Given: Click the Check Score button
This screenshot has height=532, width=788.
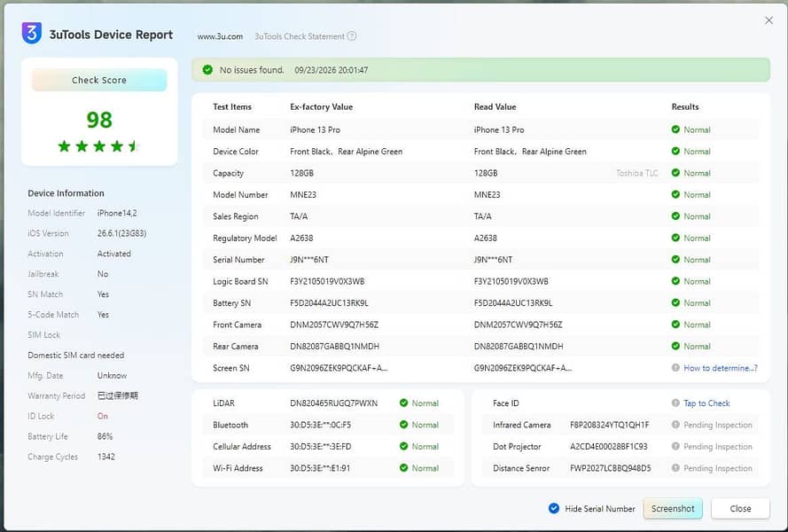Looking at the screenshot, I should click(x=99, y=80).
